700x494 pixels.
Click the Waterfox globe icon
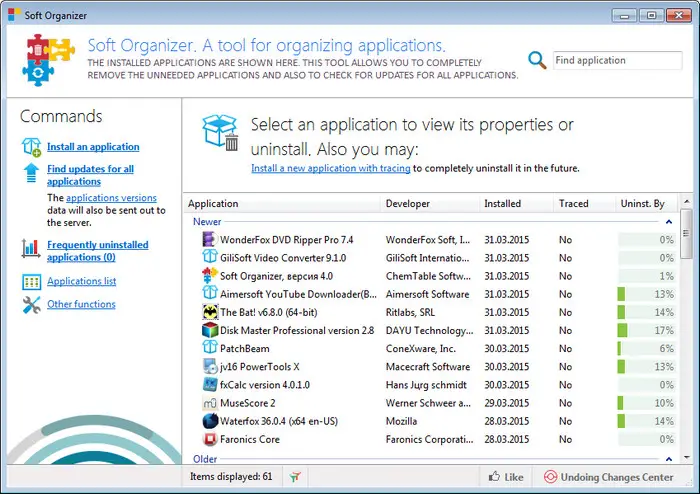(x=210, y=421)
